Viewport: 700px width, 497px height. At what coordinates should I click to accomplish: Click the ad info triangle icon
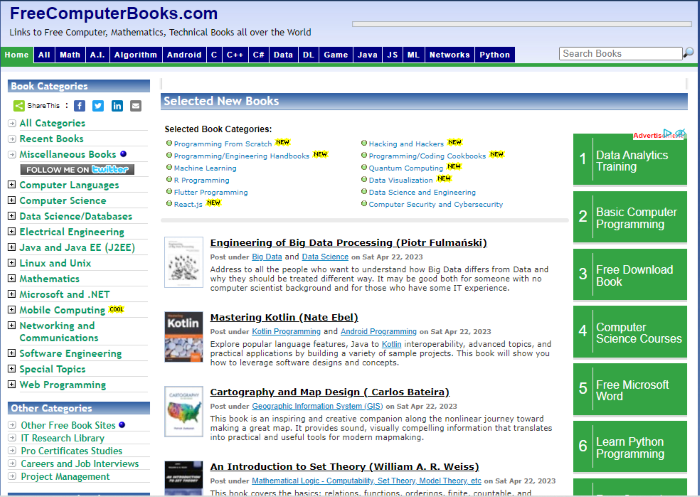(667, 133)
